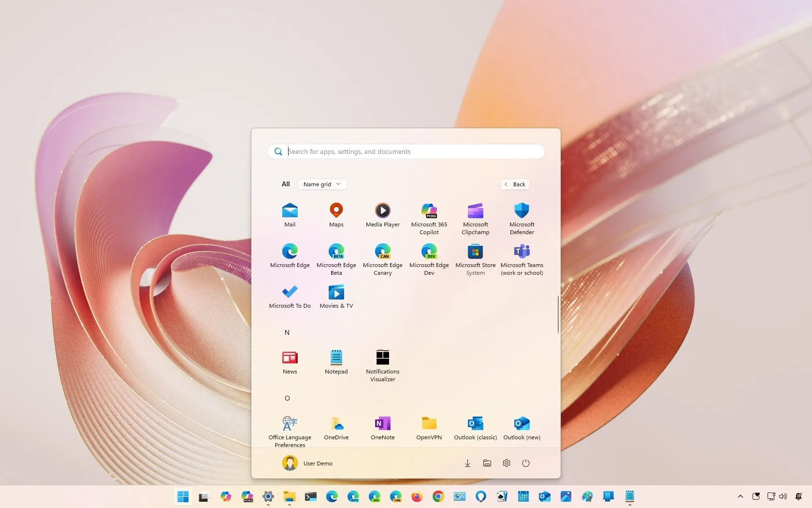Image resolution: width=812 pixels, height=508 pixels.
Task: Launch Microsoft Edge stable in the app grid
Action: pyautogui.click(x=290, y=255)
